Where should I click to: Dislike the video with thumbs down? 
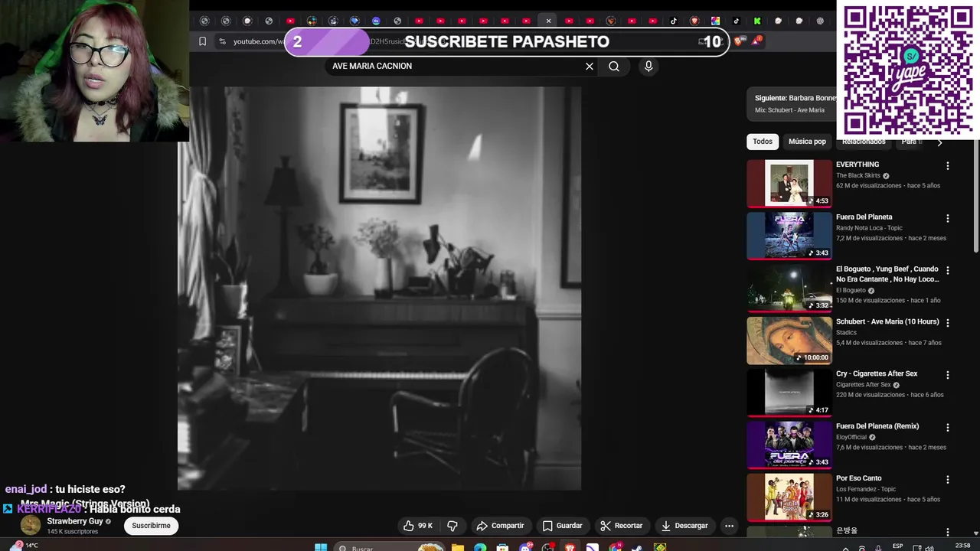(x=452, y=526)
